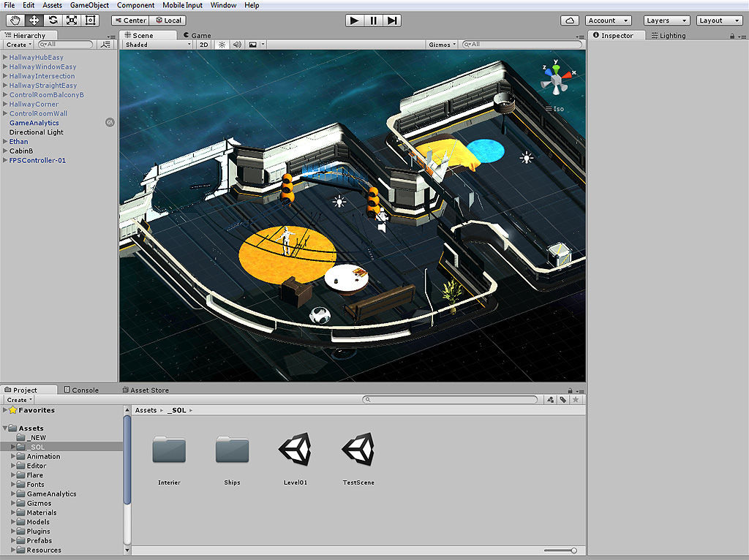Toggle pivot Center mode
Viewport: 749px width, 560px height.
pos(130,20)
